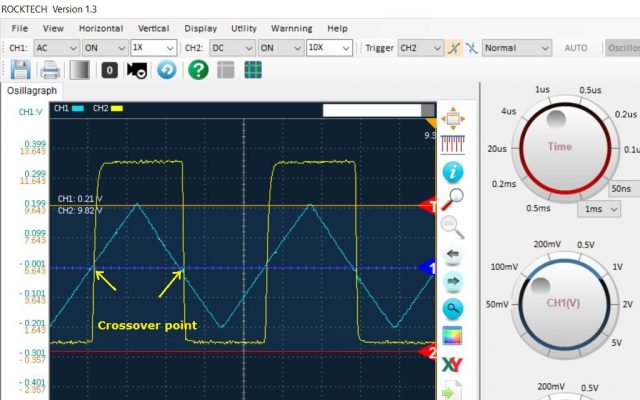
Task: Click the Print icon in toolbar
Action: point(50,70)
